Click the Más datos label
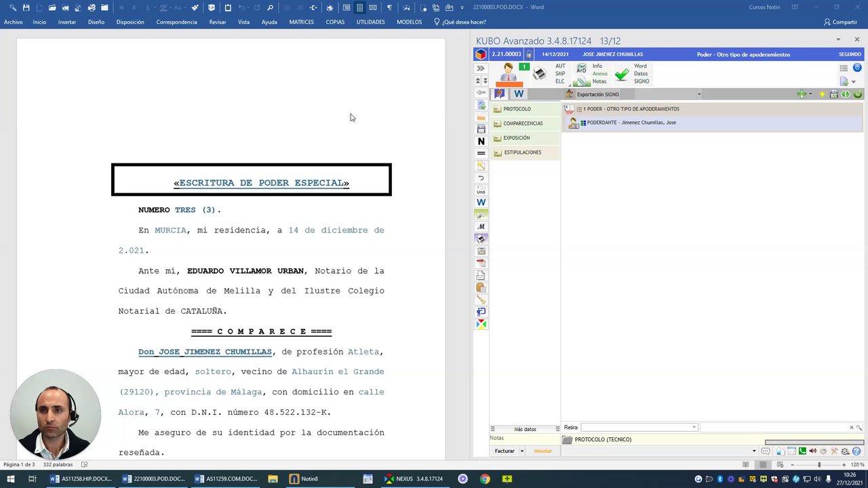868x488 pixels. [525, 429]
